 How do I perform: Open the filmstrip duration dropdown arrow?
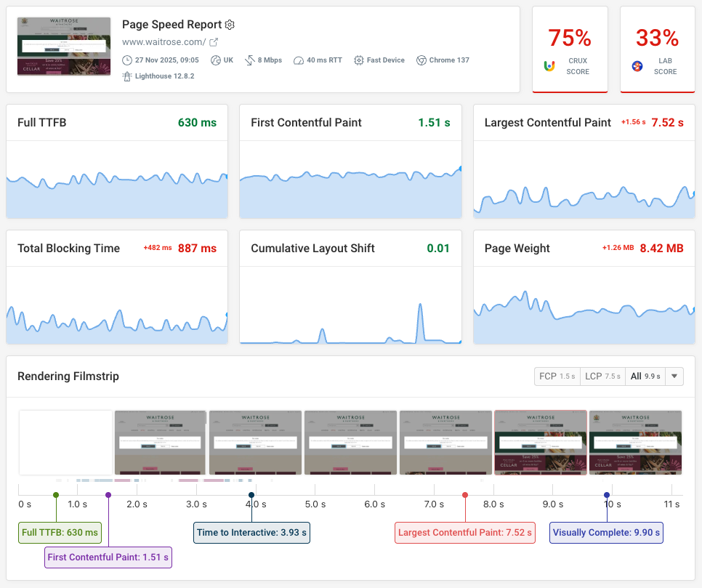click(674, 376)
